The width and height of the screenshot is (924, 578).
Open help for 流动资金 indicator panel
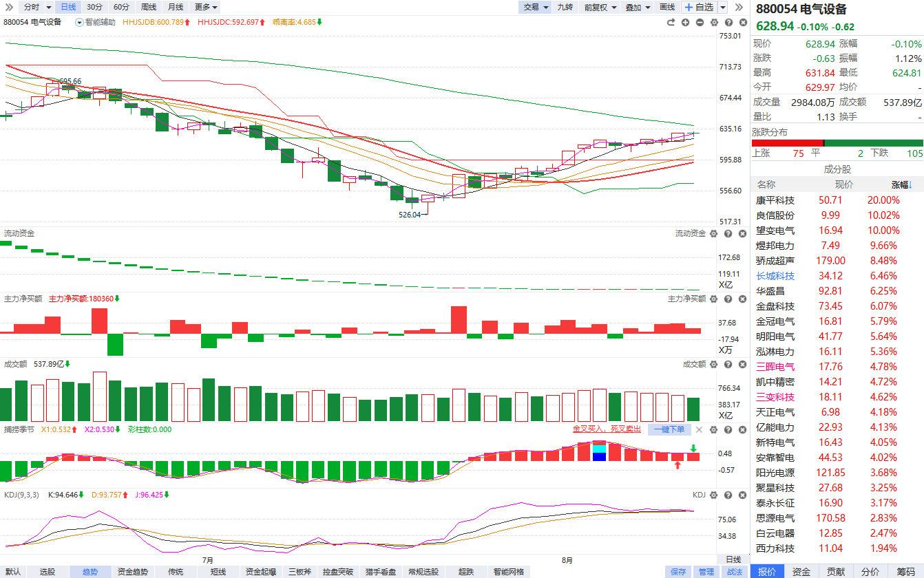[728, 234]
